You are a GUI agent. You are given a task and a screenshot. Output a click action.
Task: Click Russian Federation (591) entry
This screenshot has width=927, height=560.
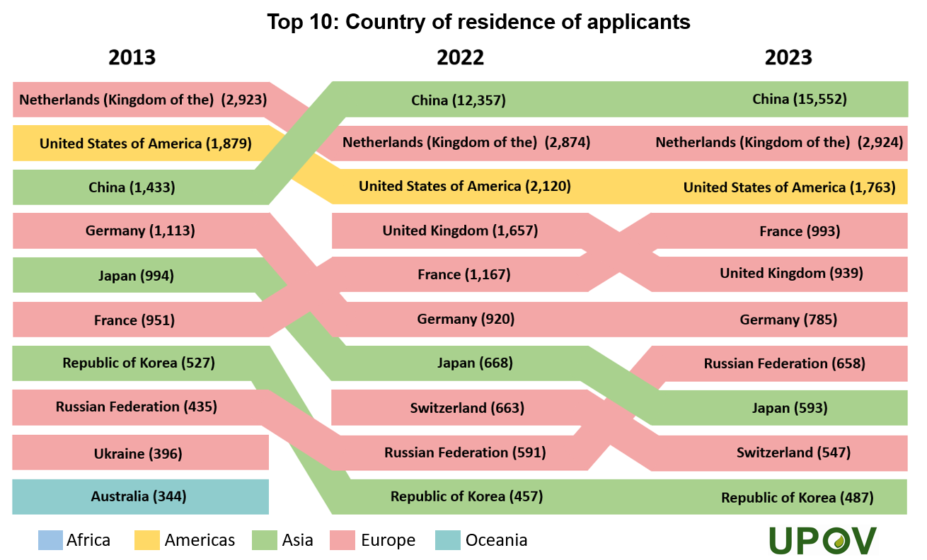click(x=465, y=453)
